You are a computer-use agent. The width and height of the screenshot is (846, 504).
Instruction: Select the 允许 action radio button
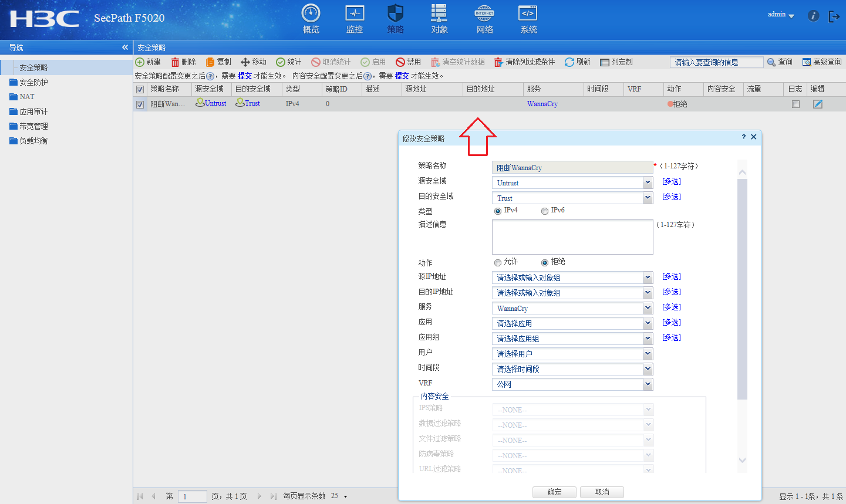pyautogui.click(x=498, y=263)
